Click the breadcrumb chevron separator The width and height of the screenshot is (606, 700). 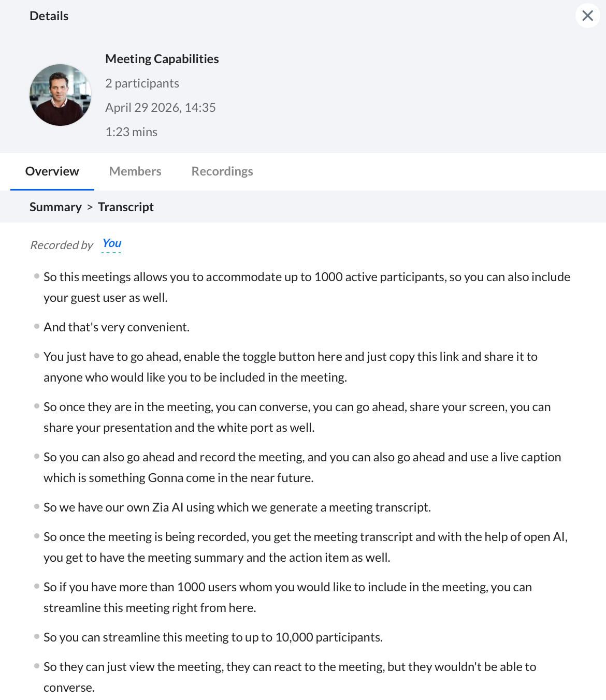[90, 207]
